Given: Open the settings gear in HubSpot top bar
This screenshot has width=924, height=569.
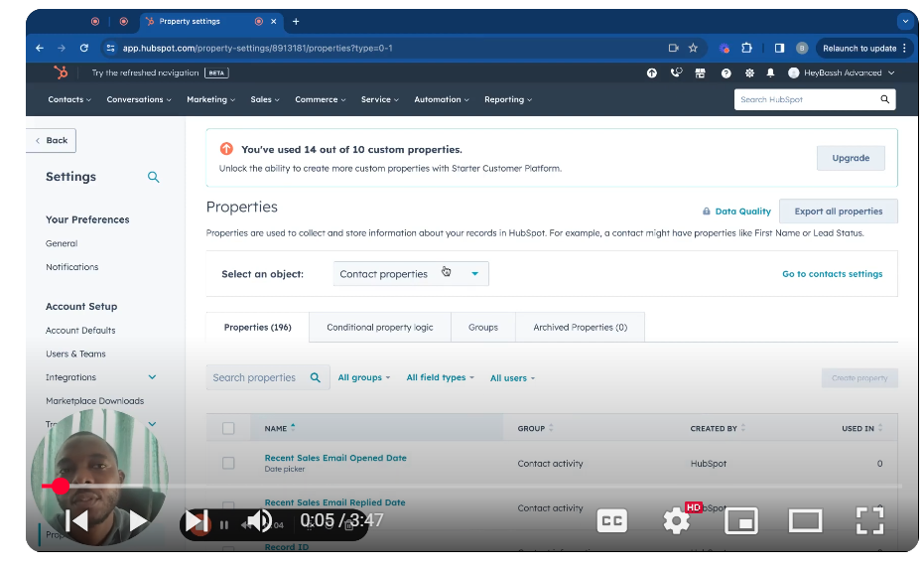Looking at the screenshot, I should (x=749, y=73).
